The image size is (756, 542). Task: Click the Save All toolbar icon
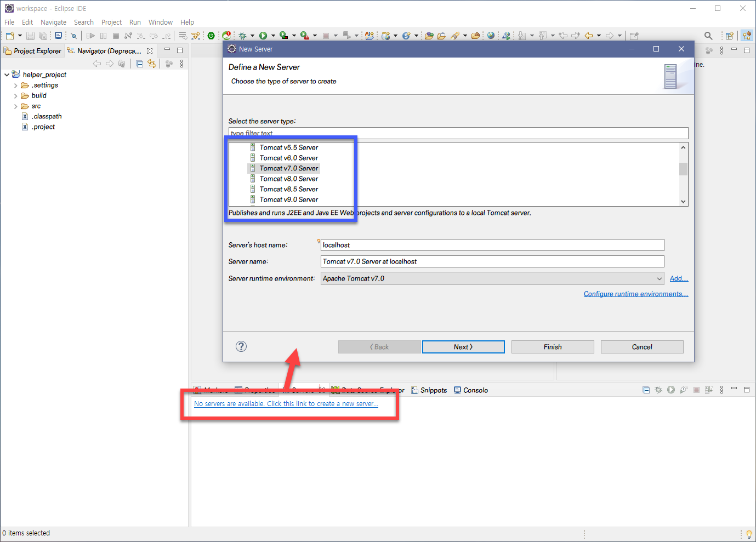click(x=43, y=36)
